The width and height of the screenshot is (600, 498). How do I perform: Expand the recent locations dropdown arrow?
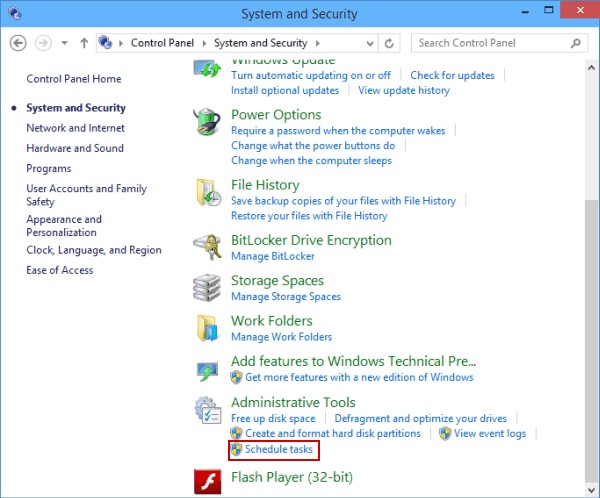65,43
